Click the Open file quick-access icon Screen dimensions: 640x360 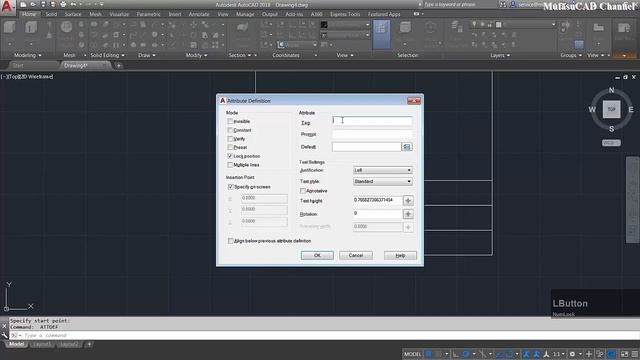point(33,4)
